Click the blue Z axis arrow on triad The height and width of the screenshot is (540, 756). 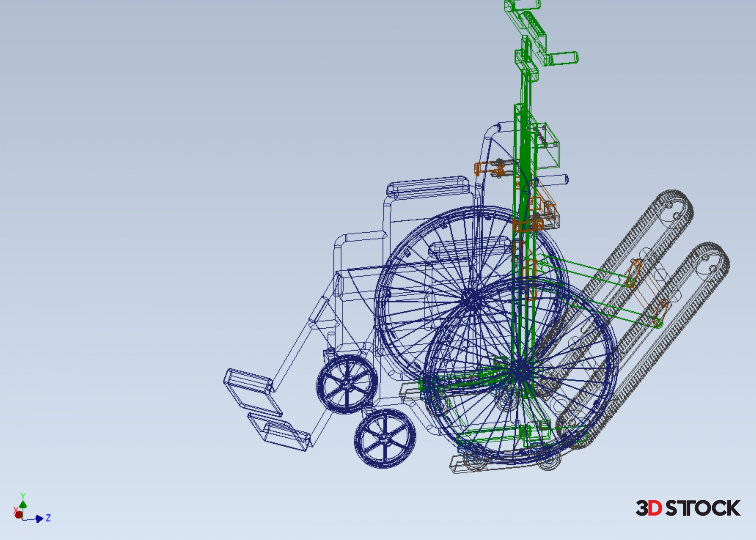coord(39,519)
